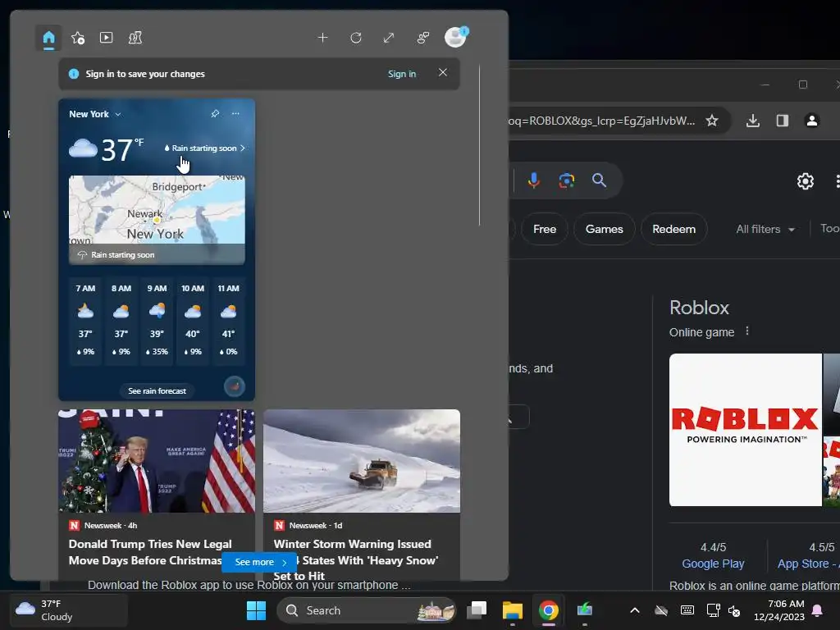Bookmark the page in Chrome with the star

point(711,121)
